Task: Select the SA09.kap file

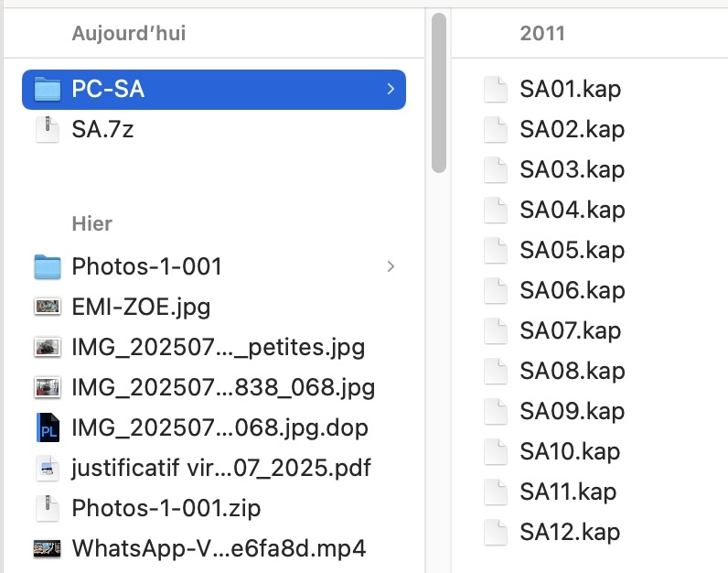Action: point(572,411)
